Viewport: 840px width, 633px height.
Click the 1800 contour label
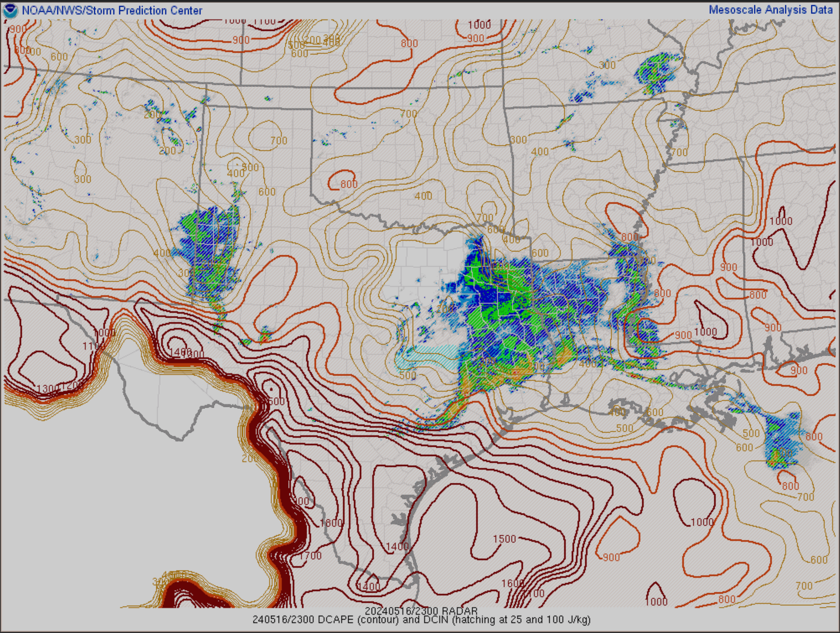(x=331, y=523)
